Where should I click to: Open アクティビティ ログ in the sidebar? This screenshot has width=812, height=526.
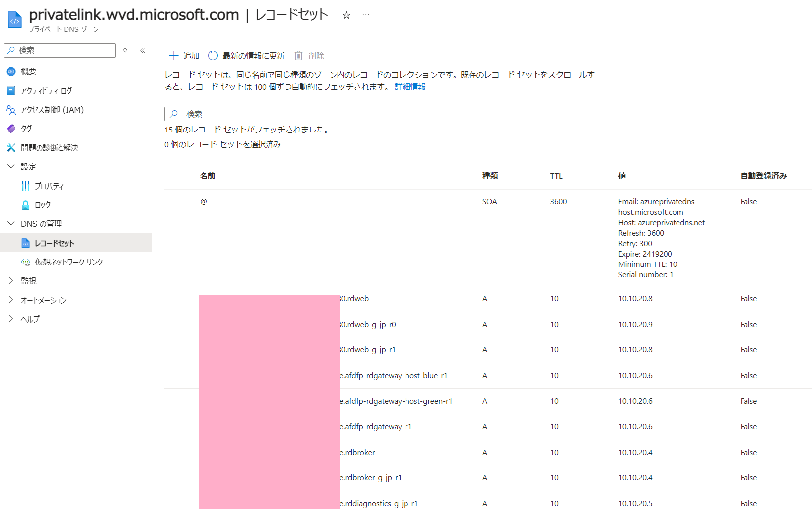[x=46, y=91]
